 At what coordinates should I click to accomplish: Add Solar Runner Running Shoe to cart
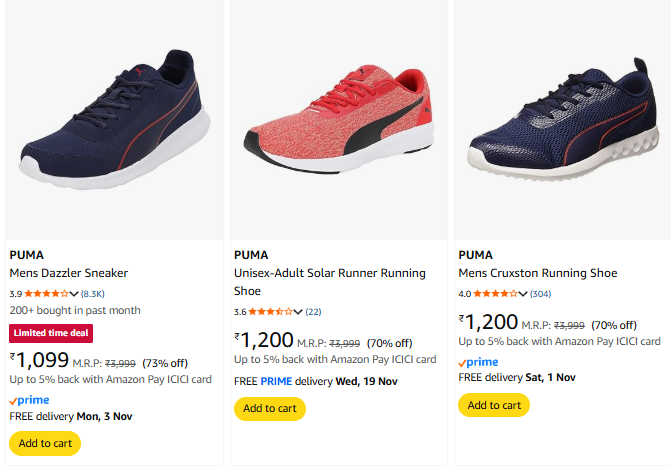tap(269, 408)
